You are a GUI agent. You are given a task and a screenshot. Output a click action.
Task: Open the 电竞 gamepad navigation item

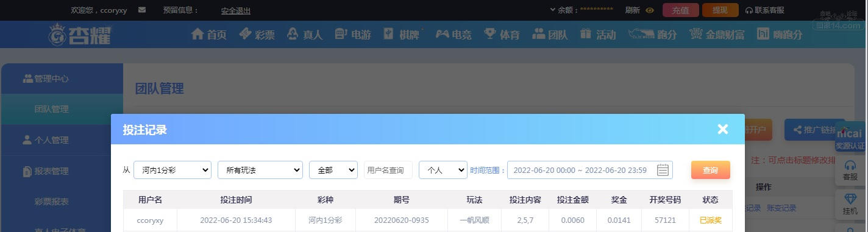pos(454,35)
